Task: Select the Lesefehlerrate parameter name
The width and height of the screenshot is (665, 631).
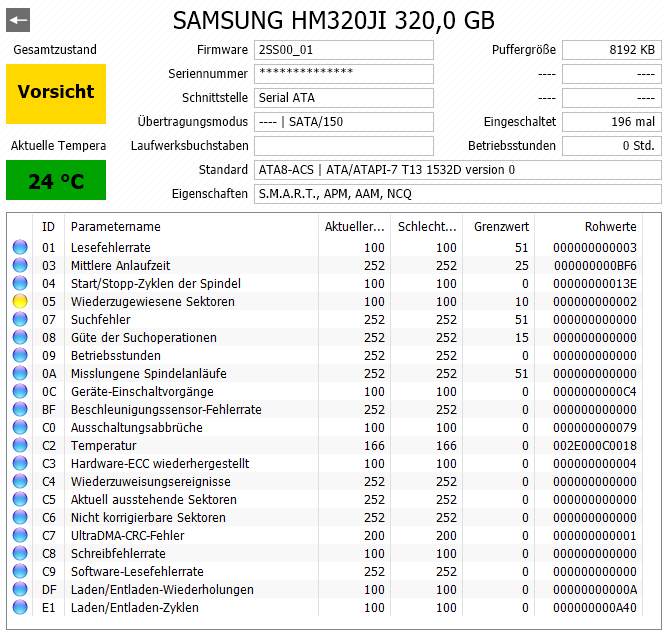Action: pyautogui.click(x=111, y=248)
